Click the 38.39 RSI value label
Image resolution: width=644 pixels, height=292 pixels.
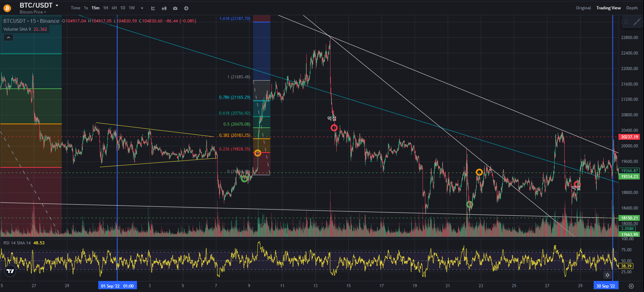pos(626,266)
